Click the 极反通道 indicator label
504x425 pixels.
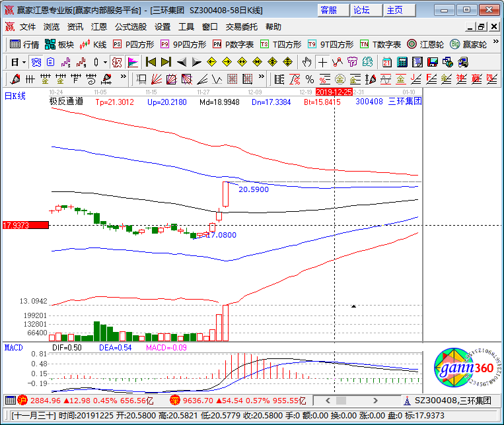[x=66, y=102]
